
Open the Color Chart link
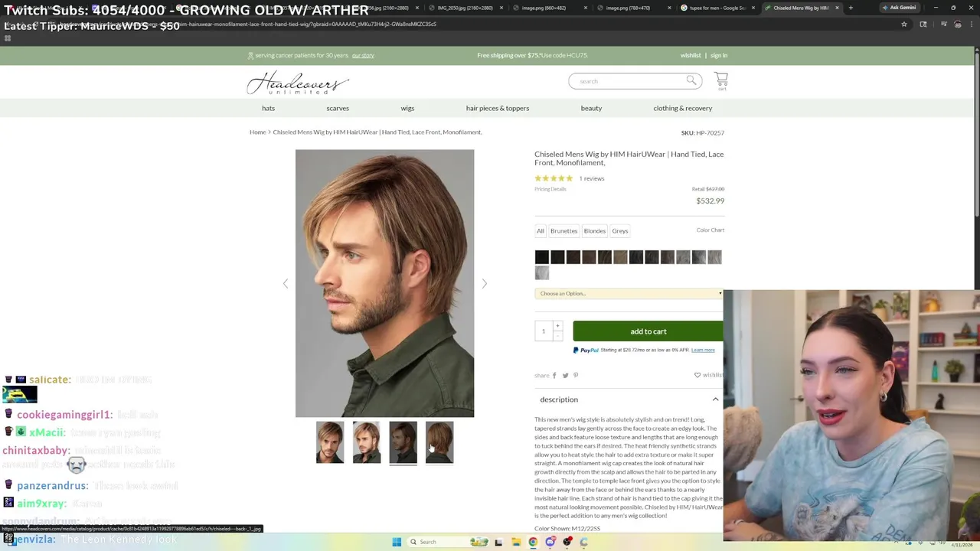pyautogui.click(x=710, y=230)
